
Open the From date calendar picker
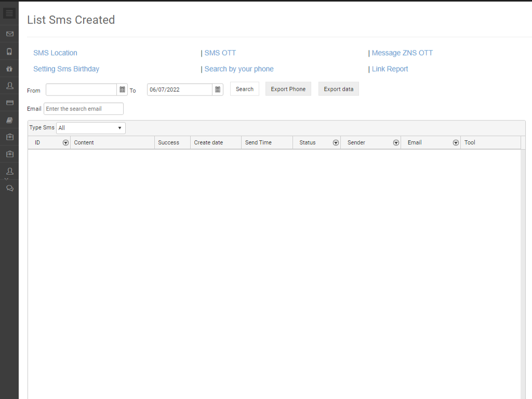(122, 89)
